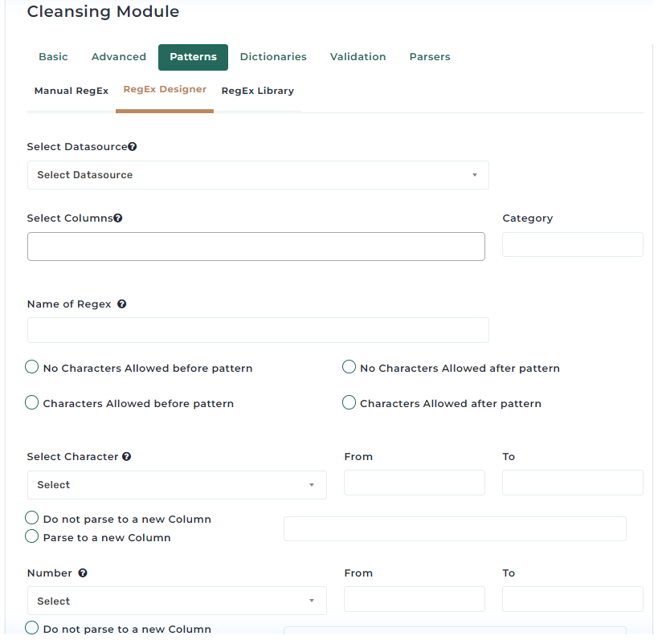The width and height of the screenshot is (658, 644).
Task: Open the Validation tab
Action: [358, 57]
